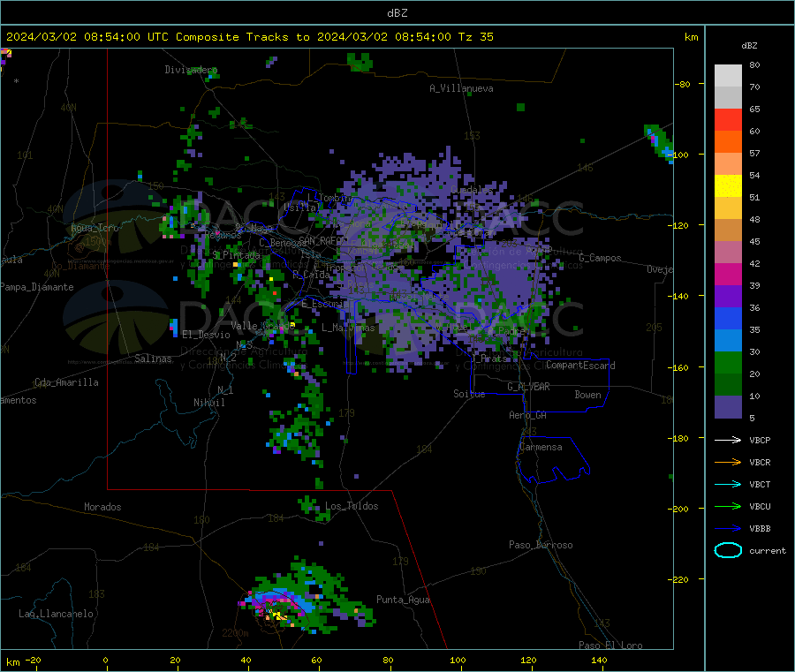
Task: Click the cyan 'current' ellipse legend icon
Action: 728,550
